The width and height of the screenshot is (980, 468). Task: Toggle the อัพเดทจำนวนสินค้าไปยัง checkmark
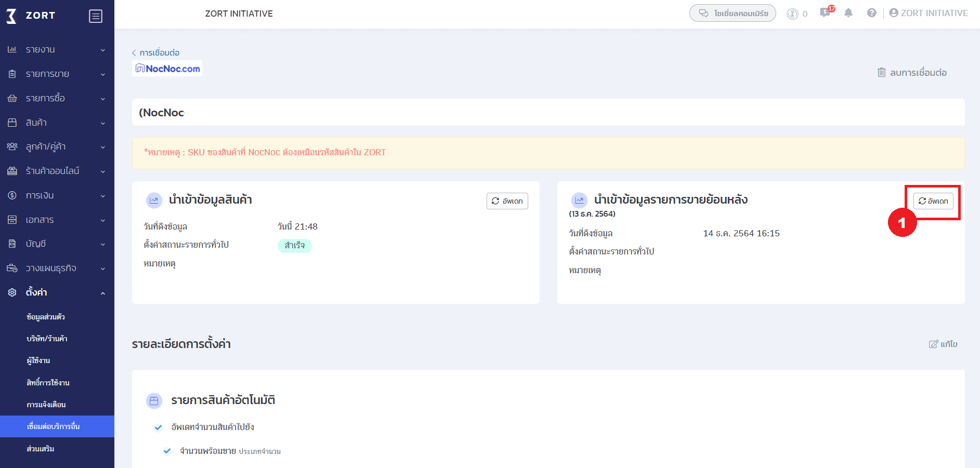pos(158,427)
